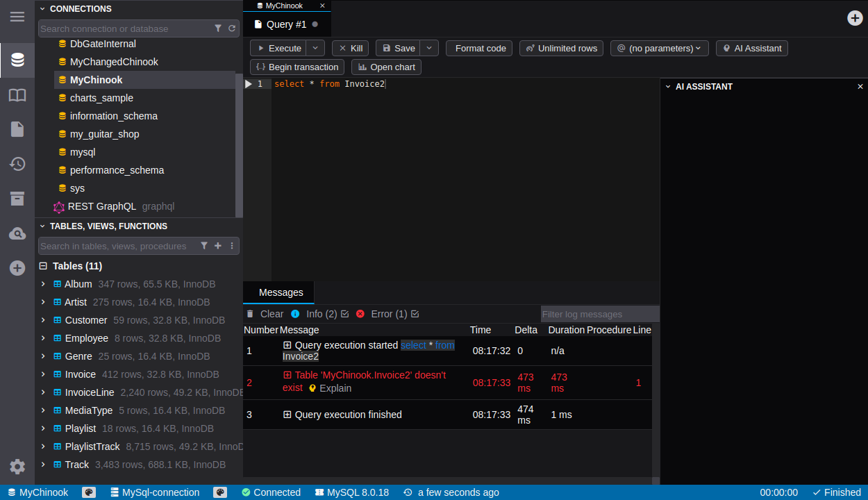The width and height of the screenshot is (868, 500).
Task: Click the connections panel vertical scrollbar
Action: click(x=239, y=139)
